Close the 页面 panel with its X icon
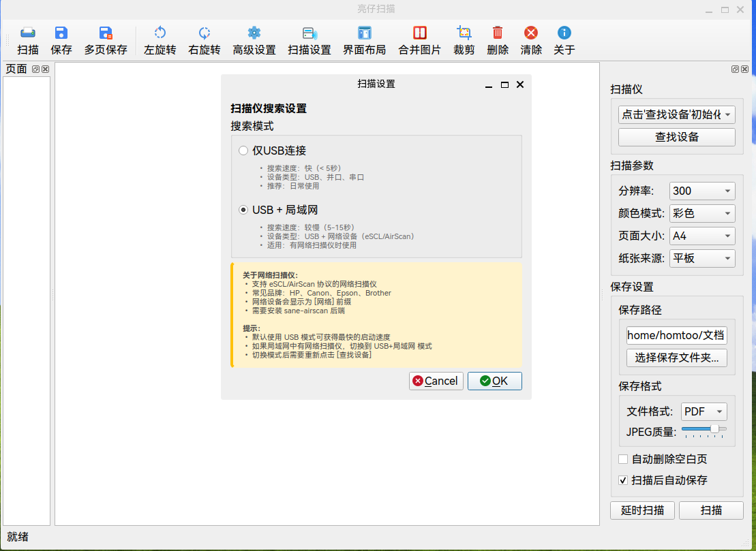 (x=45, y=69)
